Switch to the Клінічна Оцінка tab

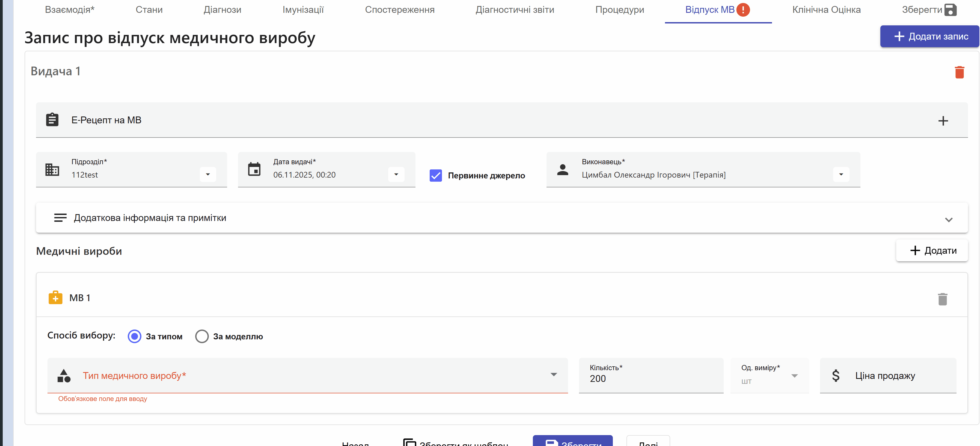click(826, 10)
